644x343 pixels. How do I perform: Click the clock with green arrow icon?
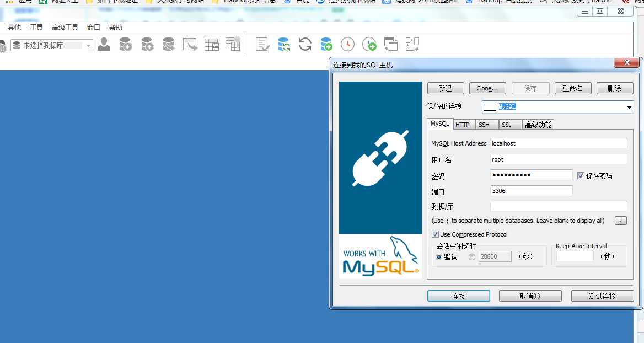coord(369,44)
